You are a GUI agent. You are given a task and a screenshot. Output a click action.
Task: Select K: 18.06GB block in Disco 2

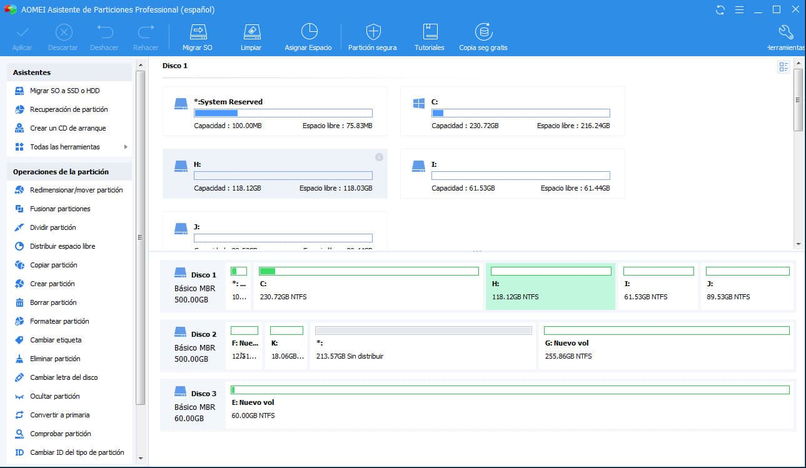287,346
